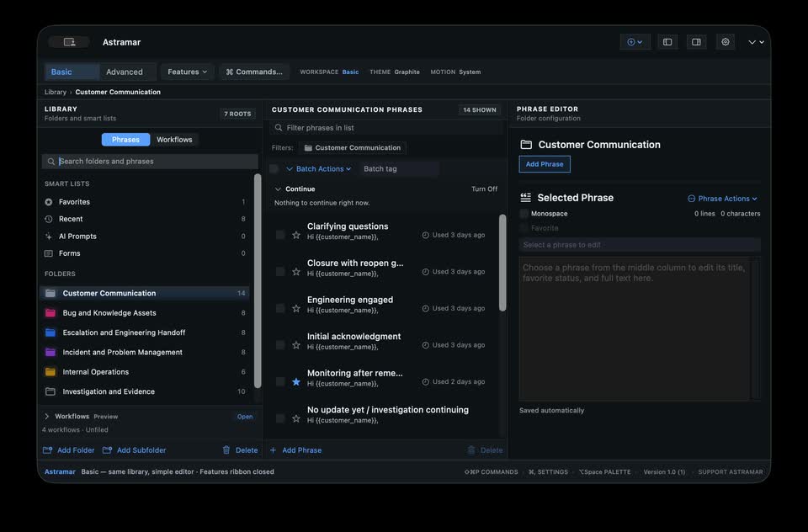Click the Forms list icon
This screenshot has width=808, height=532.
click(x=49, y=253)
